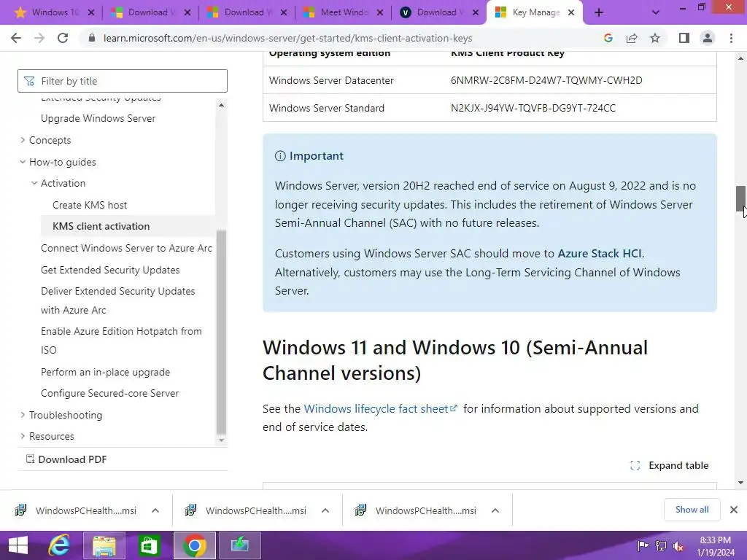Open the taskbar clock and date
747x560 pixels.
pos(716,546)
